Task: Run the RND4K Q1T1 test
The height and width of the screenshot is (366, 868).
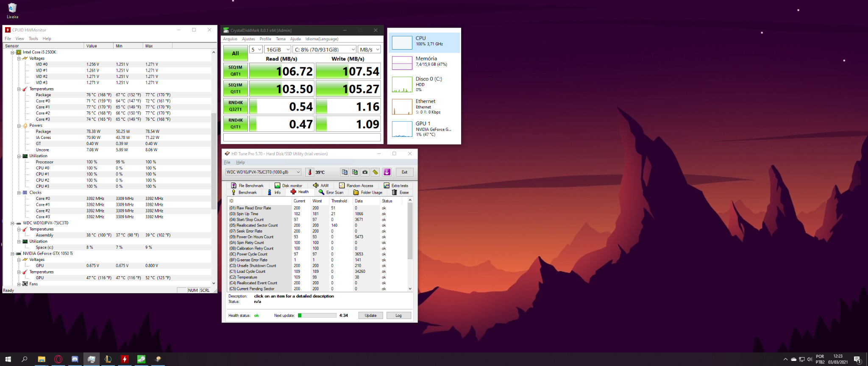Action: pyautogui.click(x=235, y=124)
